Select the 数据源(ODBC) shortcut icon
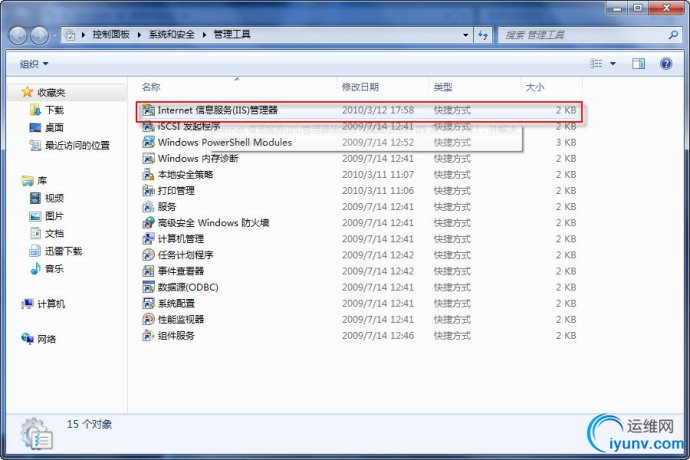The image size is (690, 460). coord(148,287)
